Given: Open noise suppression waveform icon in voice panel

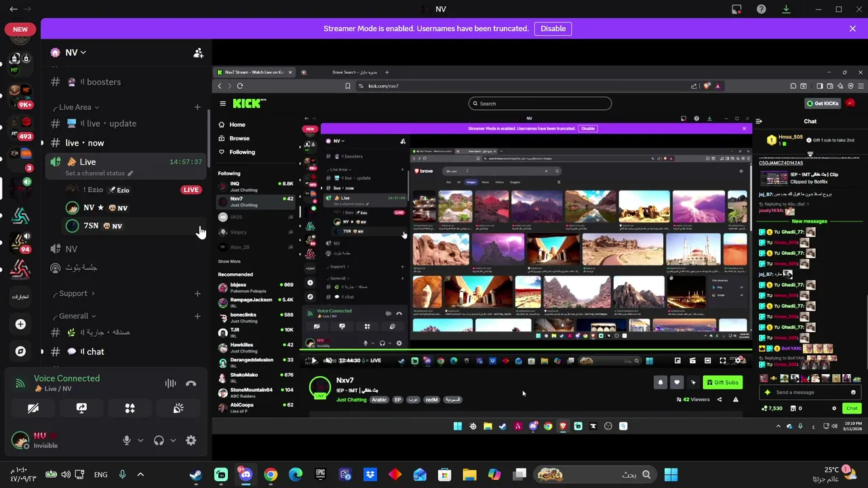Looking at the screenshot, I should (170, 384).
